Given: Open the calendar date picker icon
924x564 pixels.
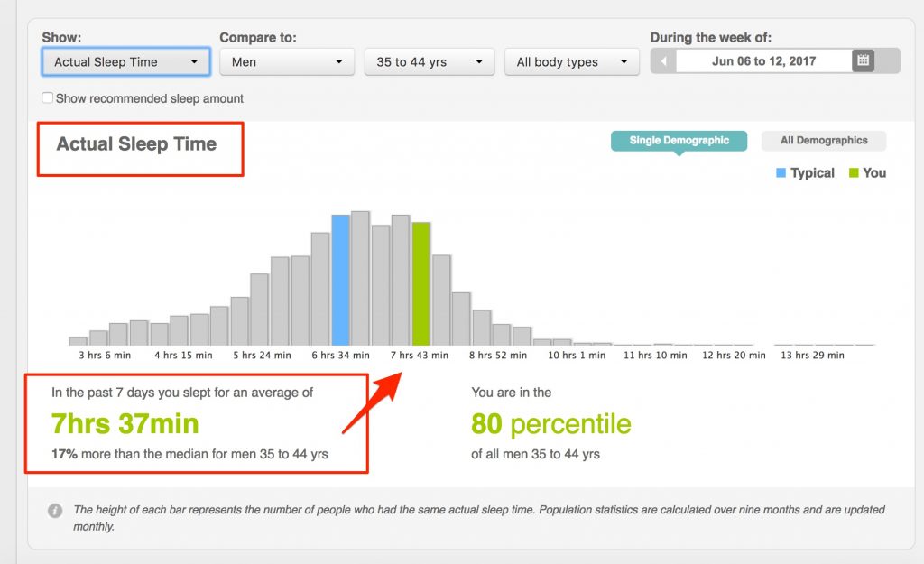Looking at the screenshot, I should [863, 60].
